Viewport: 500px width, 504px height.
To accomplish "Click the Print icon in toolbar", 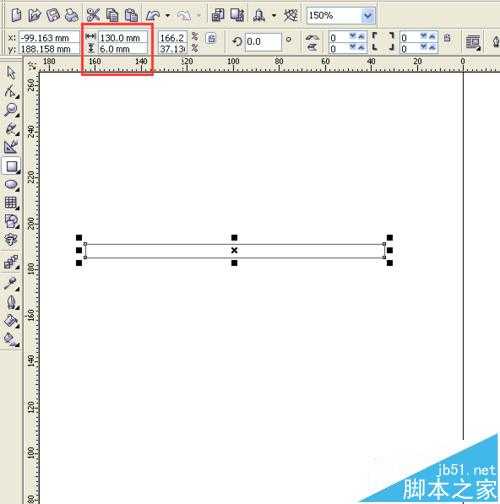I will tap(71, 15).
